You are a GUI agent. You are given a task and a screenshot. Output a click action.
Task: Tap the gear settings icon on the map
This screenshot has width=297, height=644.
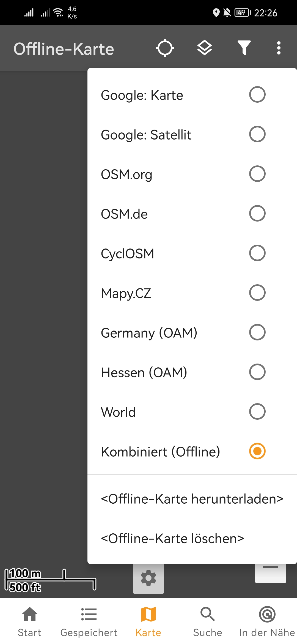(x=148, y=578)
